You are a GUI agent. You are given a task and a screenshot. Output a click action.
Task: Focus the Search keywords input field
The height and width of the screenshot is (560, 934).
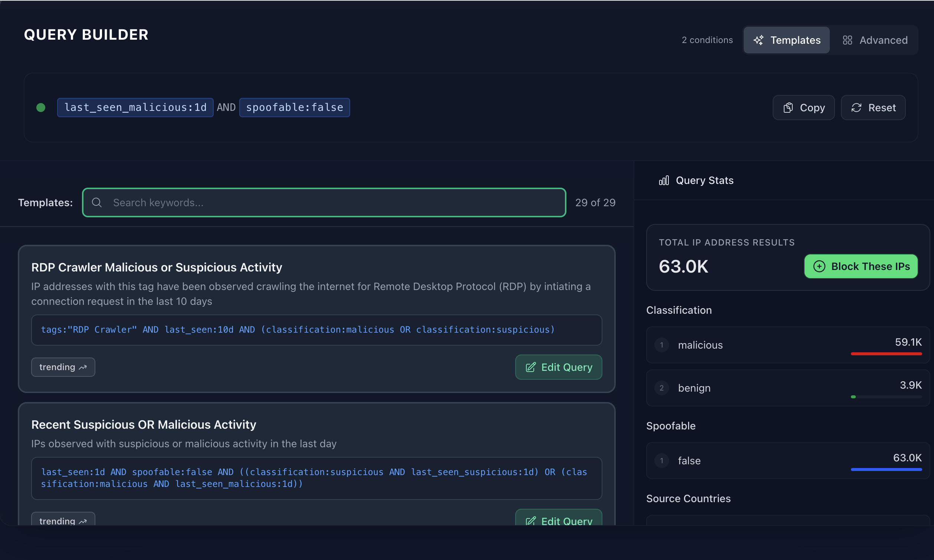coord(324,202)
